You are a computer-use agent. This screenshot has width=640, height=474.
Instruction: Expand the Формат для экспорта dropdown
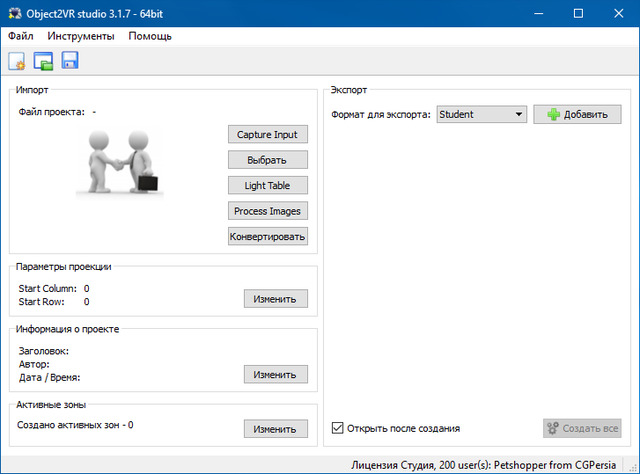tap(481, 114)
